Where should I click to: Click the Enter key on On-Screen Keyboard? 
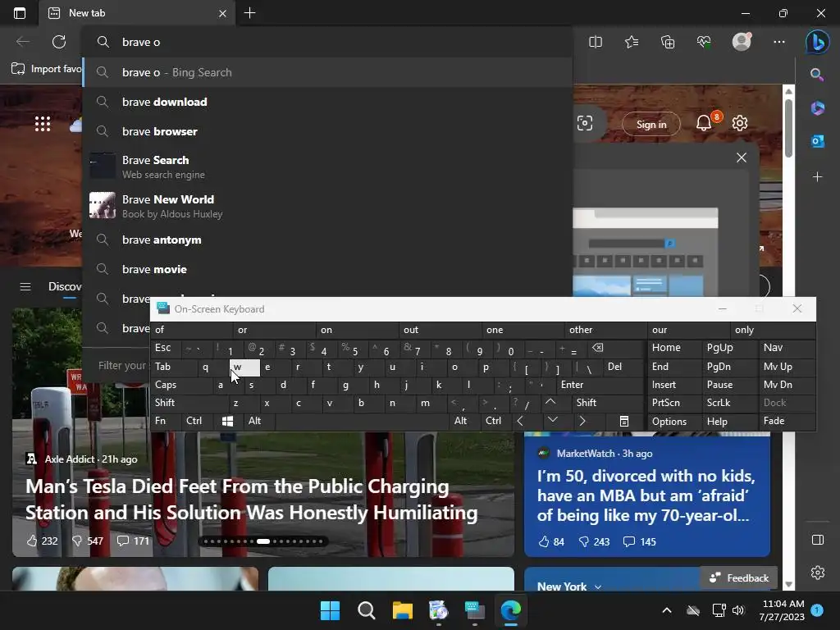600,385
